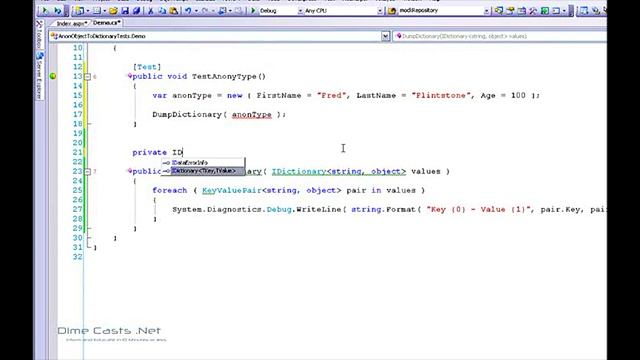The width and height of the screenshot is (640, 360).
Task: Click the "Flintstone" string literal
Action: (441, 96)
